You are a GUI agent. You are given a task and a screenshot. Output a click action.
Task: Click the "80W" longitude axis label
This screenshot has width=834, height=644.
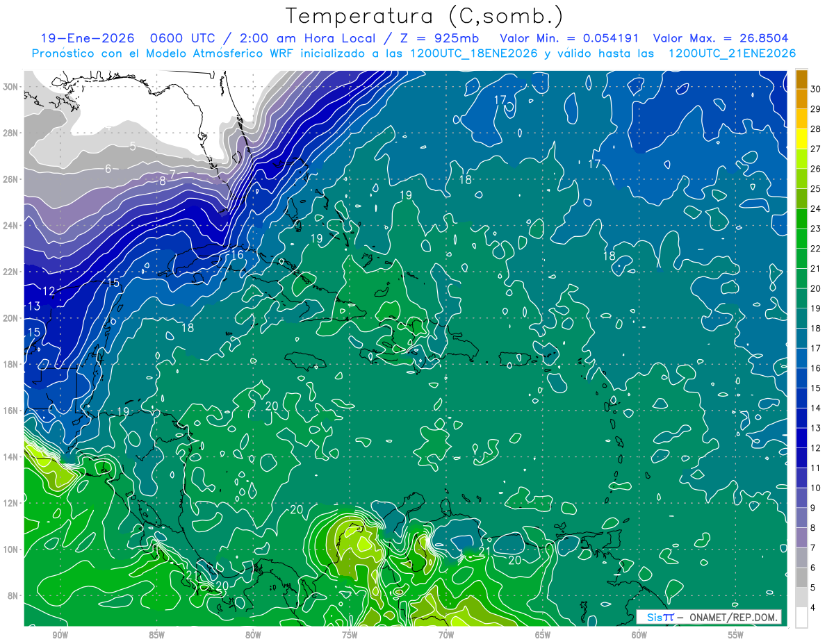tap(253, 635)
